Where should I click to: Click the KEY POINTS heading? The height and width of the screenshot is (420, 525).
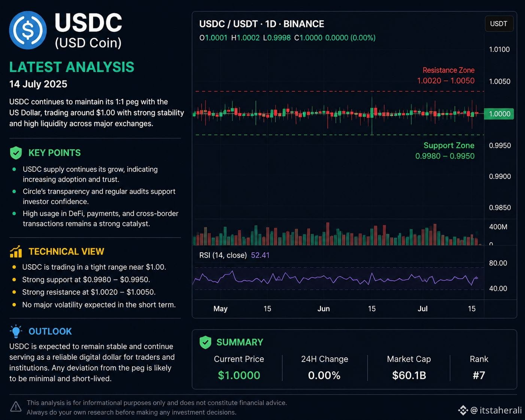click(55, 153)
